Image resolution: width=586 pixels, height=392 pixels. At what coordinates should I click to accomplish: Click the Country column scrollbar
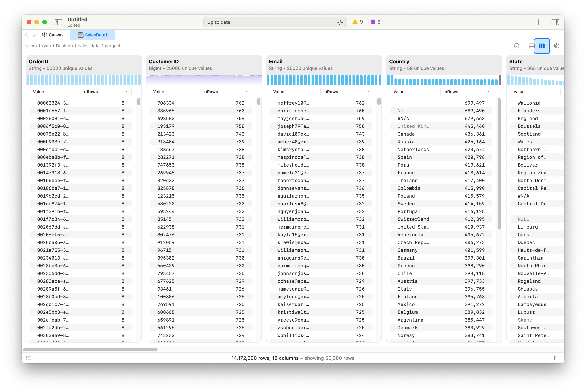[x=499, y=164]
